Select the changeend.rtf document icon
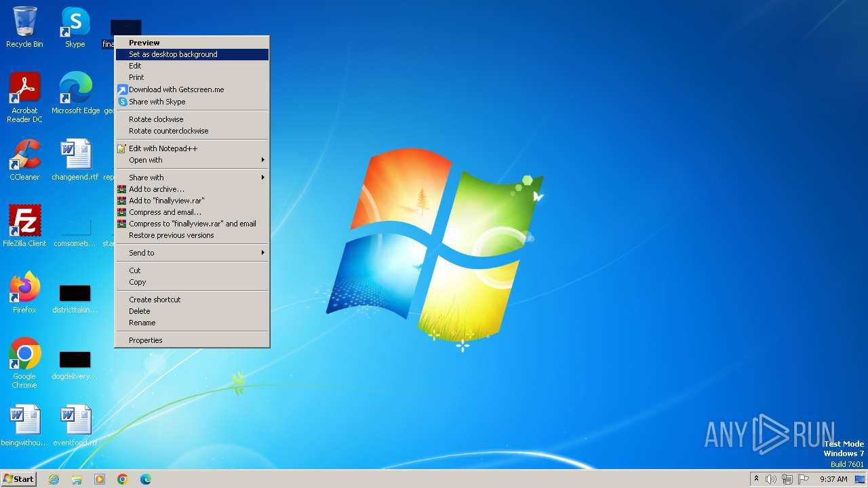The image size is (868, 488). (75, 160)
